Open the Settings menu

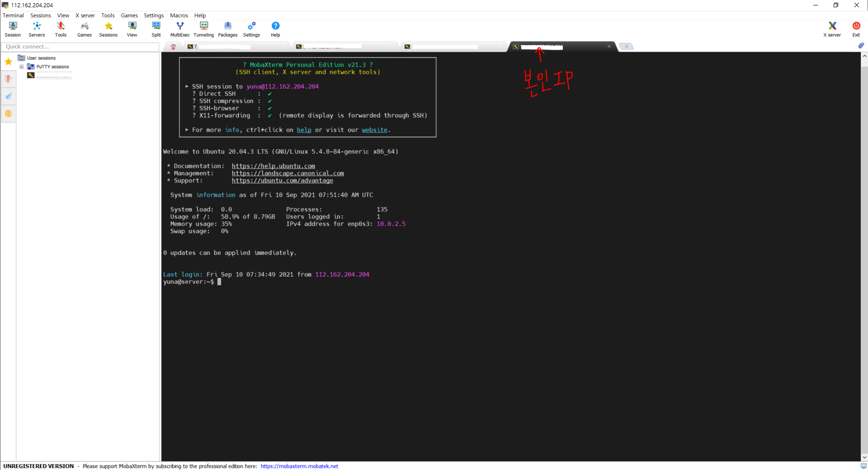tap(154, 15)
